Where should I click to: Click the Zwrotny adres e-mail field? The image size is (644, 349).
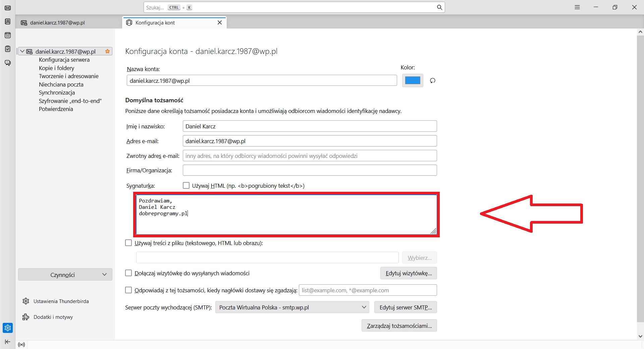310,156
